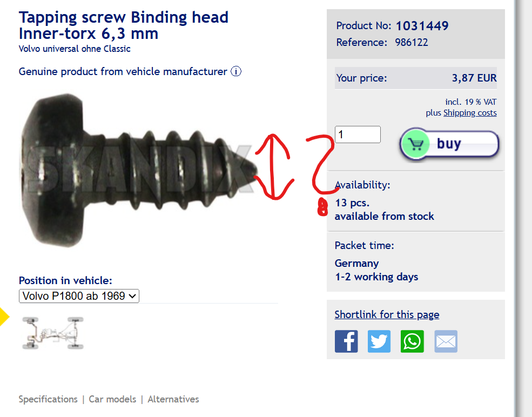Open the Shipping costs link
This screenshot has height=417, width=532.
(470, 113)
